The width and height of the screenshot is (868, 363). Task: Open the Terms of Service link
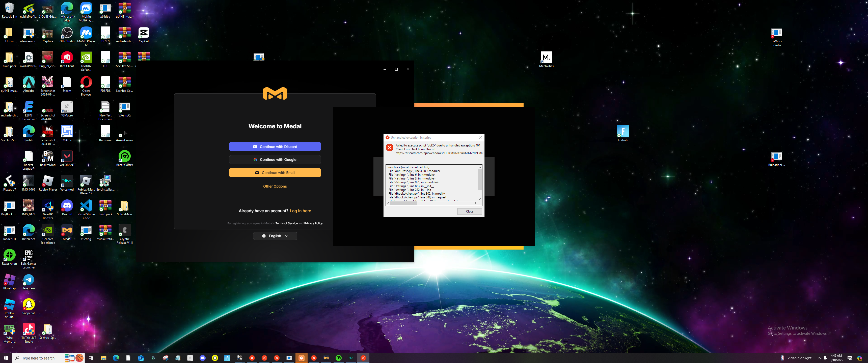coord(286,224)
